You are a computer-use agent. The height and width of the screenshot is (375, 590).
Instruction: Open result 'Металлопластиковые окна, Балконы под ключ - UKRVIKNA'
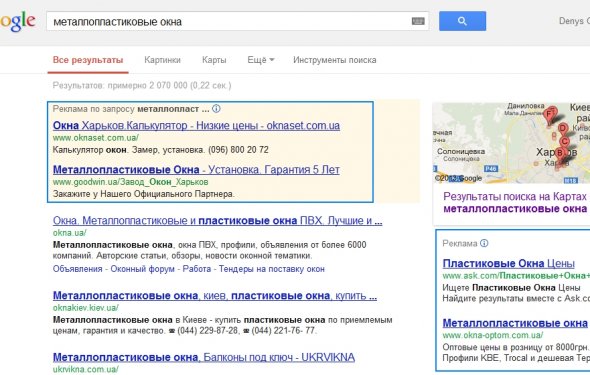204,357
